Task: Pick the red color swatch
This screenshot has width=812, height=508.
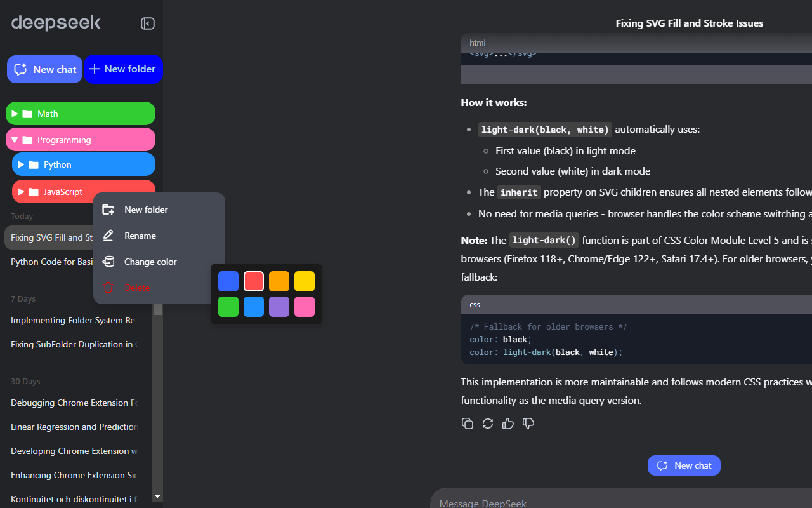Action: pos(253,281)
